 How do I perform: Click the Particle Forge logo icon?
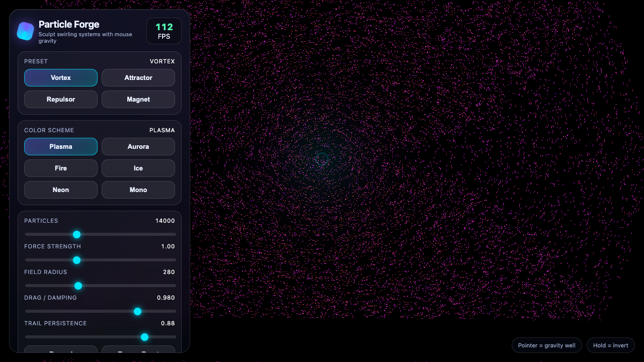25,31
